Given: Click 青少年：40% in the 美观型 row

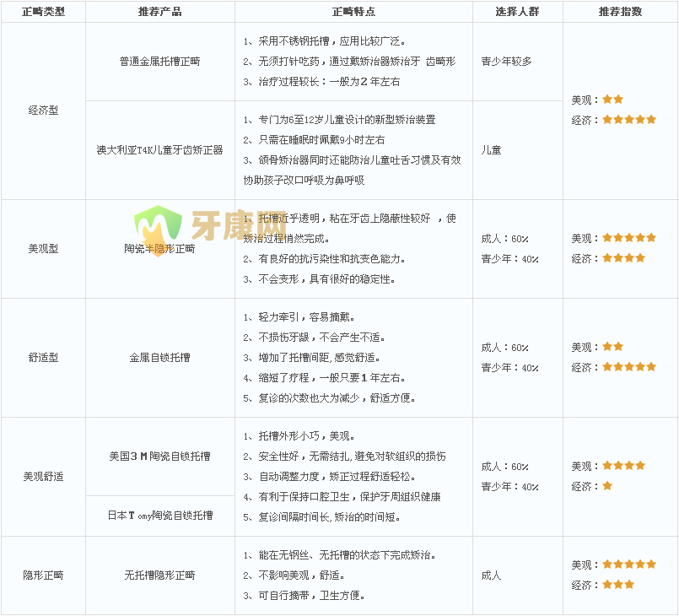Looking at the screenshot, I should (x=509, y=259).
